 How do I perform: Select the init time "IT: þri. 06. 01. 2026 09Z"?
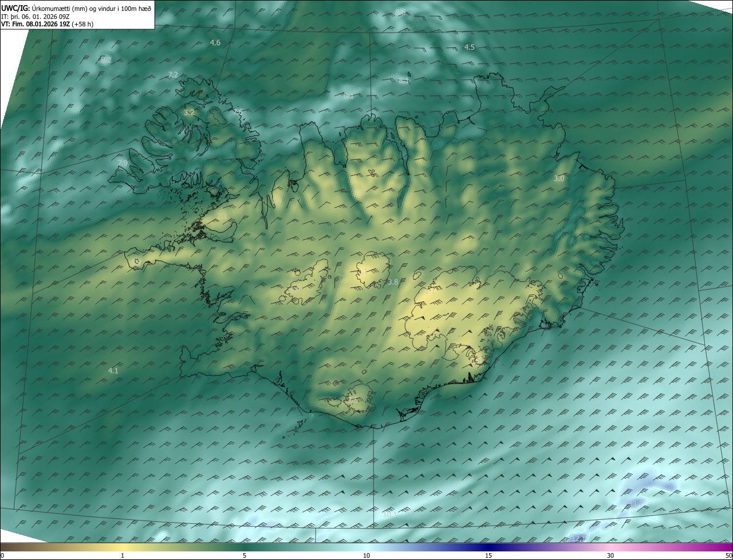pyautogui.click(x=36, y=17)
